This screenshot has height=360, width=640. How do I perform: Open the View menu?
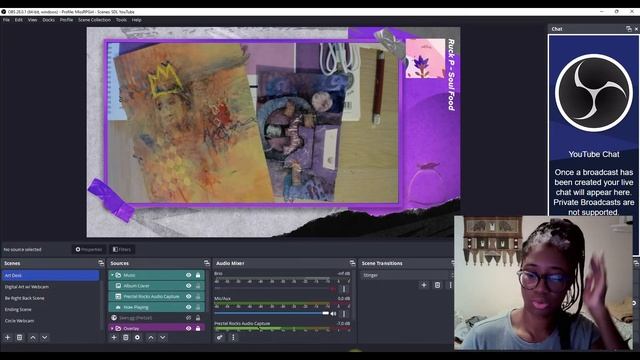33,20
